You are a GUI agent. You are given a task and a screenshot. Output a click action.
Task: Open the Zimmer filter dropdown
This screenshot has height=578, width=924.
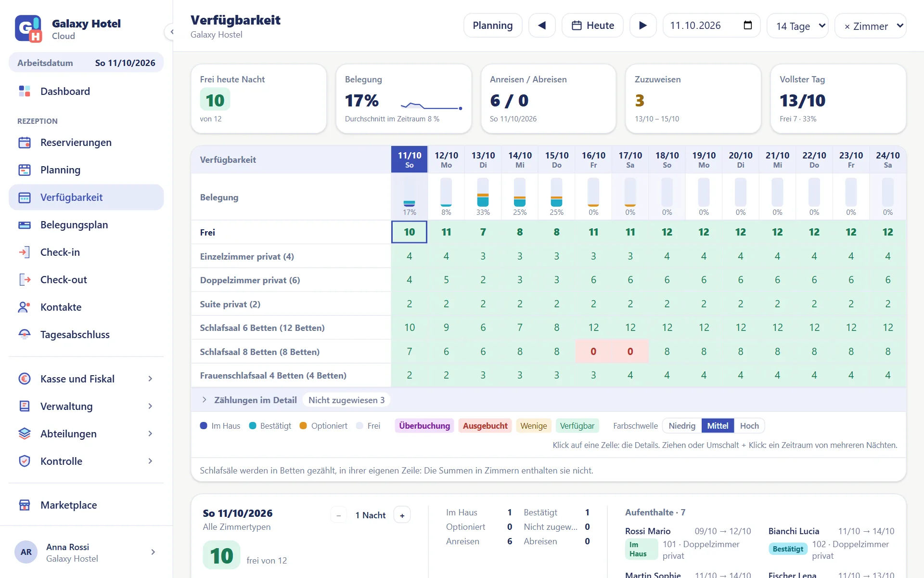tap(871, 26)
